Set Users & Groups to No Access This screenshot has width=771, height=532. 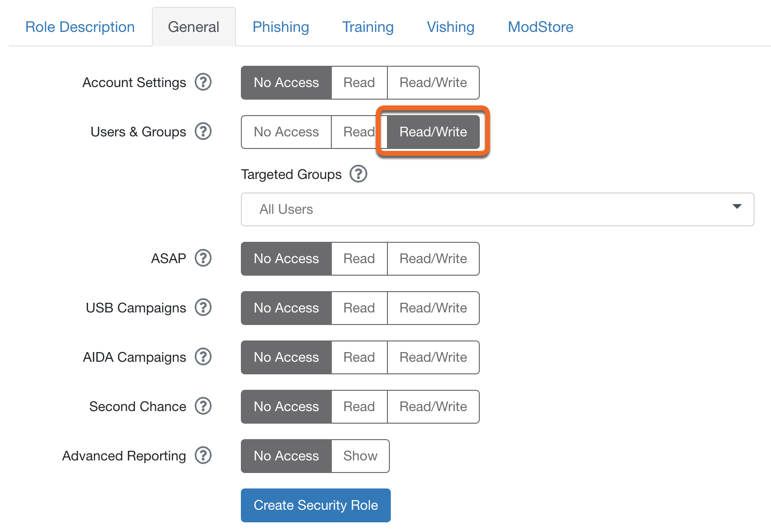(286, 132)
